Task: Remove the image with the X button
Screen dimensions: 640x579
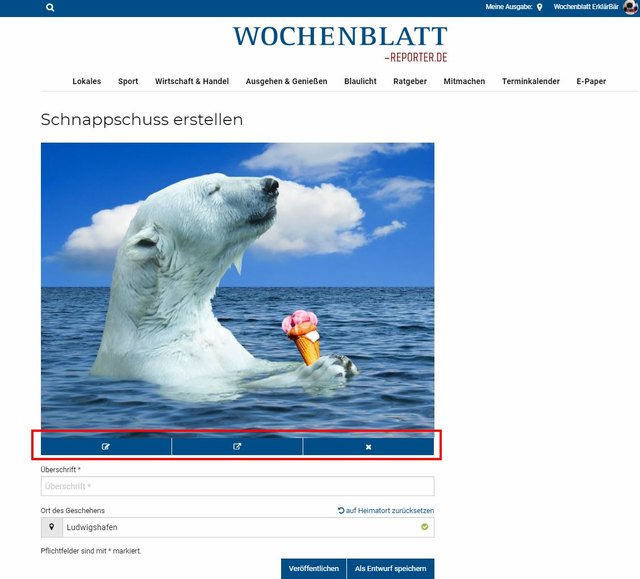Action: click(369, 446)
